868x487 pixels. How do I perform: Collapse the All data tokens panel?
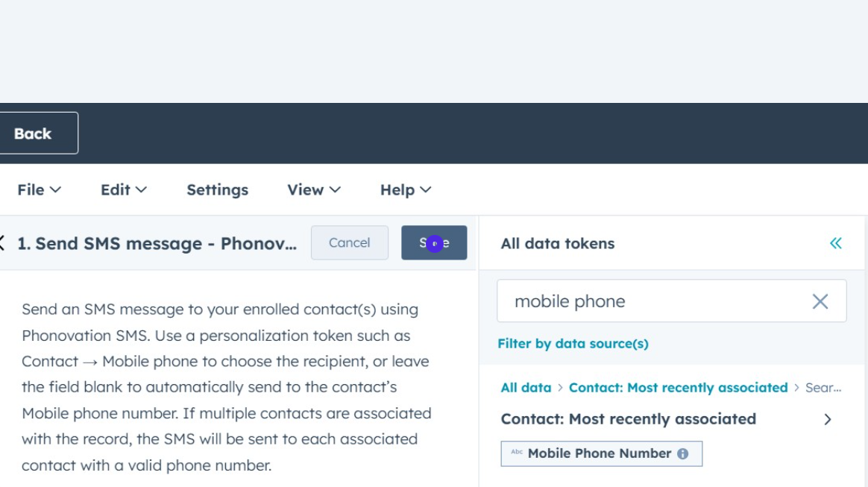[835, 243]
